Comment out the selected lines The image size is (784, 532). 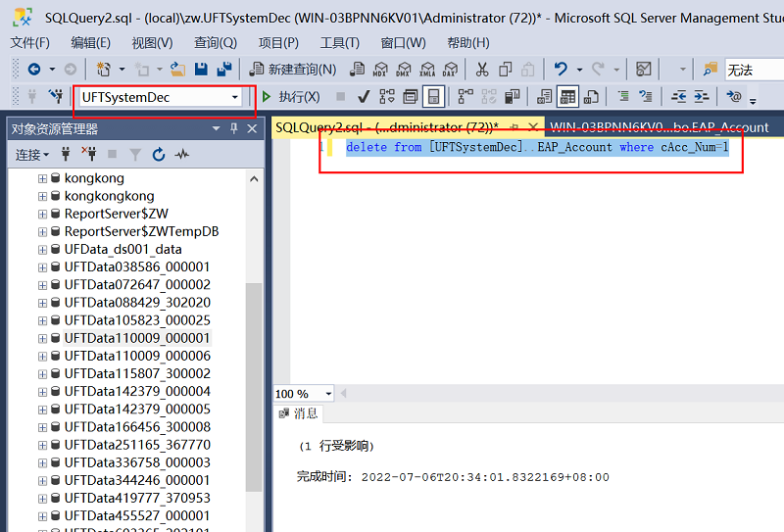[x=623, y=96]
